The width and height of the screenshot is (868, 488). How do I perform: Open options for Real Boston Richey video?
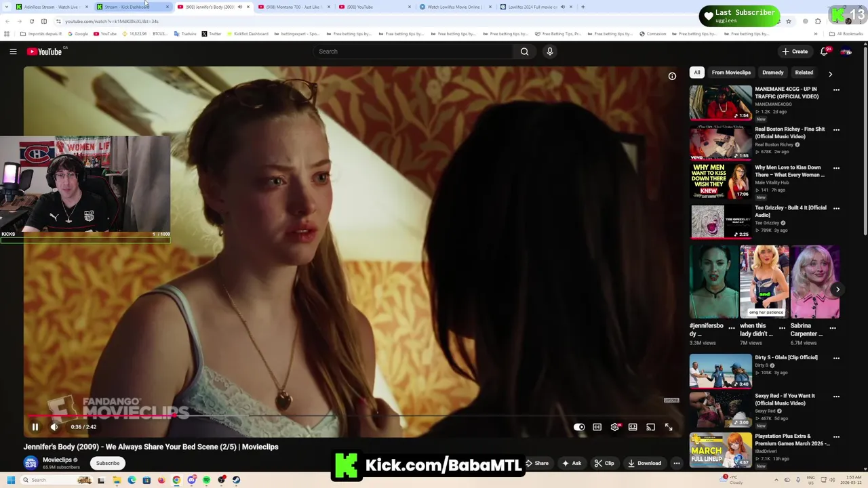click(836, 129)
